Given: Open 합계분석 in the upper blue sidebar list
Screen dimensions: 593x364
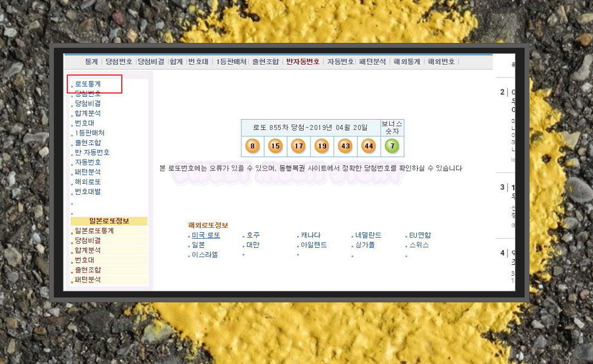Looking at the screenshot, I should point(88,114).
